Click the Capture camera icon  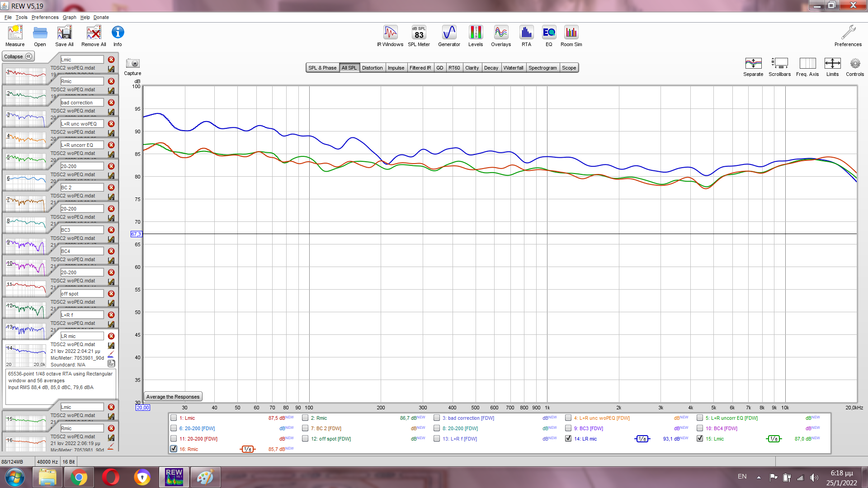(x=132, y=64)
